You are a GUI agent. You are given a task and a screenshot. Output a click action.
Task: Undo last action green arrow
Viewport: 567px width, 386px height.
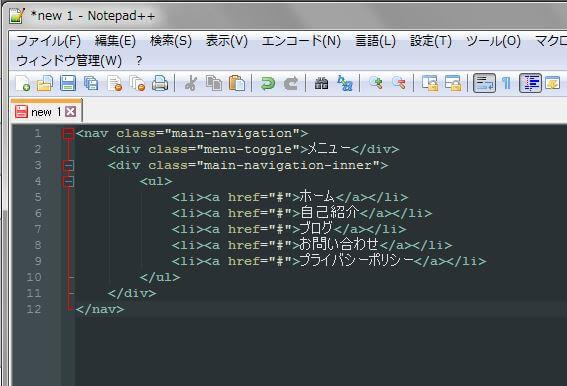click(x=268, y=83)
